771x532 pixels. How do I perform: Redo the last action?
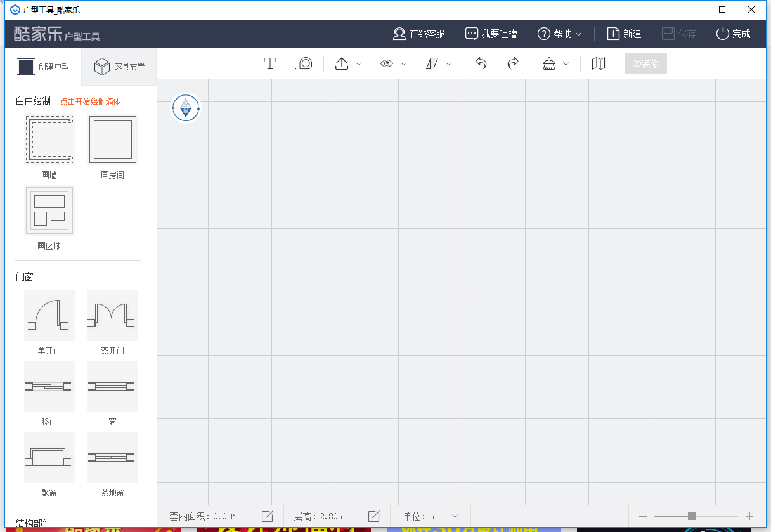click(x=513, y=63)
